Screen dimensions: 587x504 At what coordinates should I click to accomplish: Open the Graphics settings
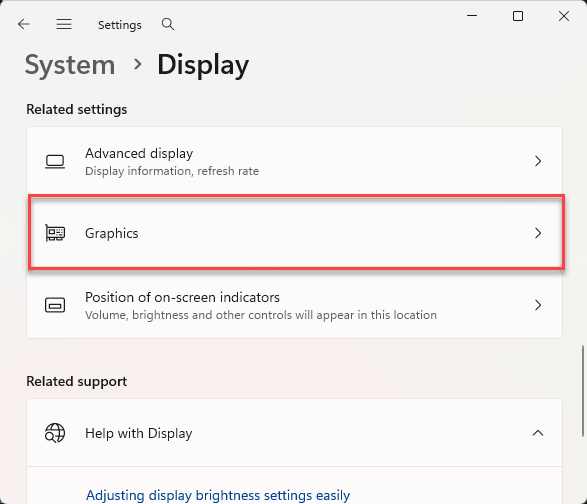tap(296, 232)
